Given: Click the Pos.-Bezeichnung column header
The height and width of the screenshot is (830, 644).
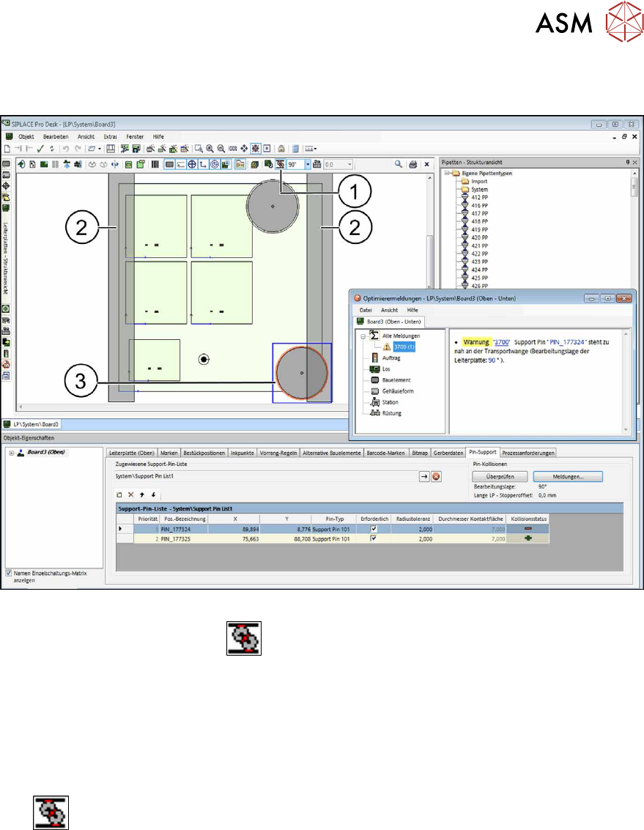Looking at the screenshot, I should [185, 519].
